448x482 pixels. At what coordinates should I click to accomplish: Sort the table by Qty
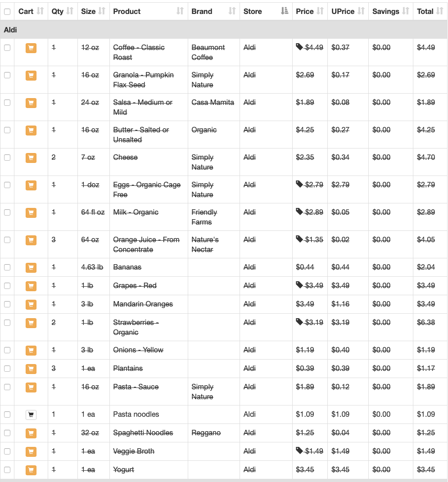63,11
